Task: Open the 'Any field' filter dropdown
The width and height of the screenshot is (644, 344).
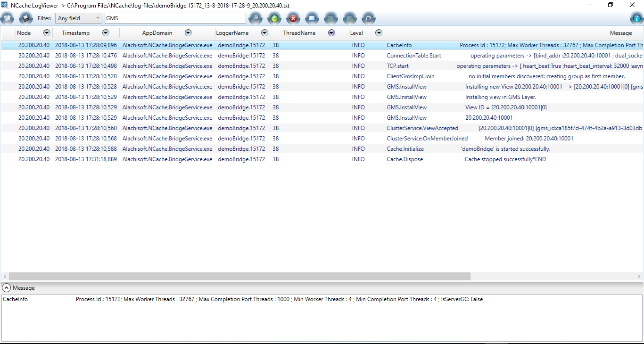Action: click(78, 18)
